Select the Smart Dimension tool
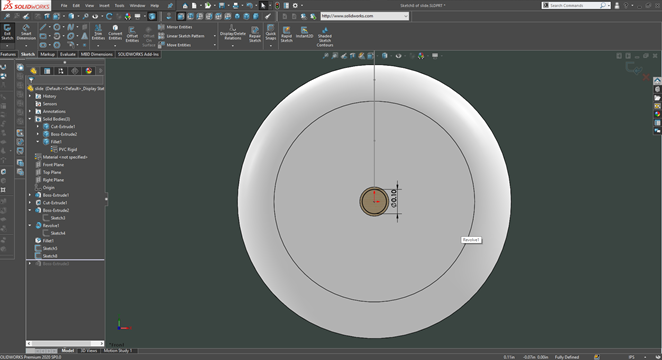 pyautogui.click(x=26, y=32)
